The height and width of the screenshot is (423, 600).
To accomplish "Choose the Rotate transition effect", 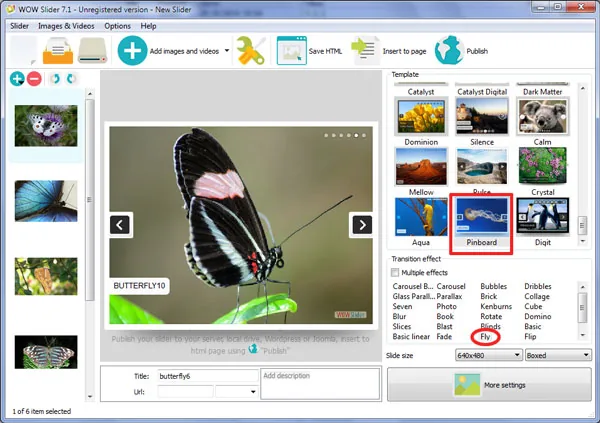I will pyautogui.click(x=491, y=316).
